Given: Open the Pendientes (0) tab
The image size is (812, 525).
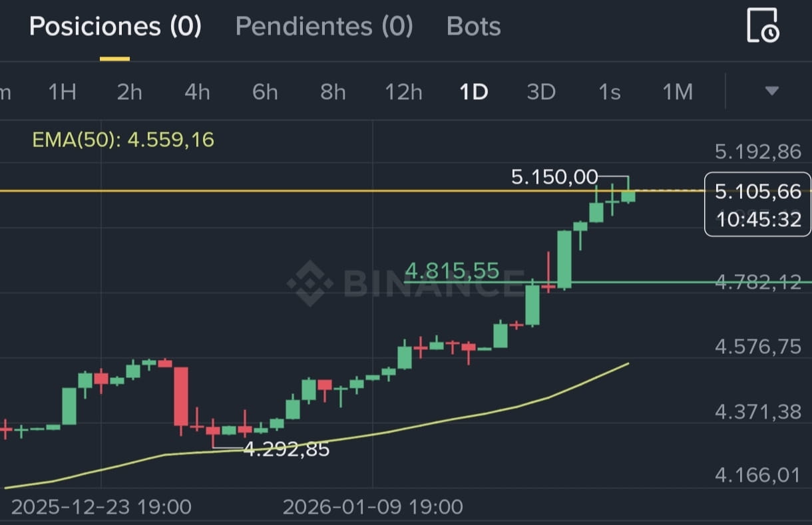Looking at the screenshot, I should point(324,26).
